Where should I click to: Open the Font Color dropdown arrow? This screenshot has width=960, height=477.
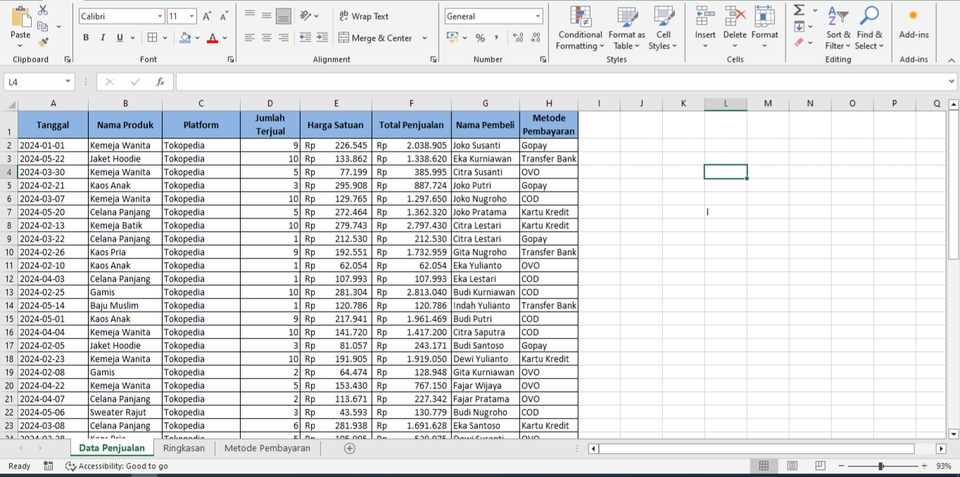225,38
